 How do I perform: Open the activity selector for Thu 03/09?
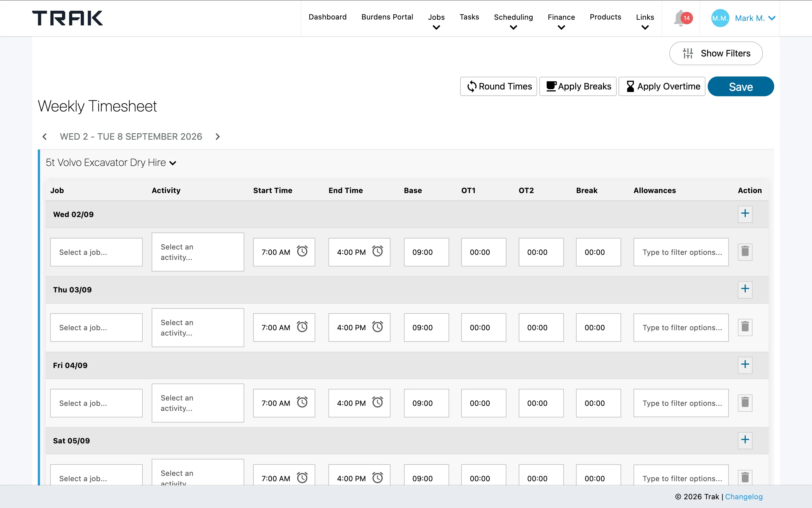coord(198,328)
